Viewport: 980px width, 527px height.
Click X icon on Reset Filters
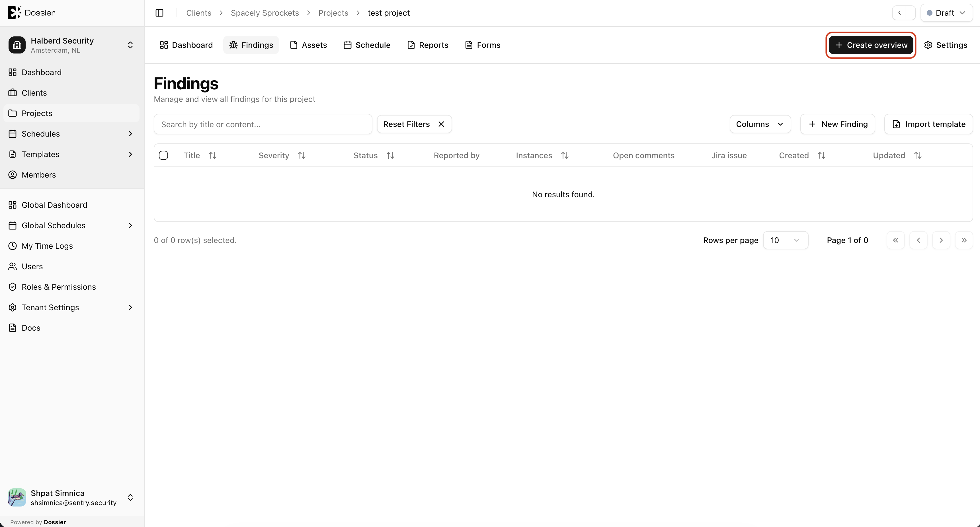point(441,124)
